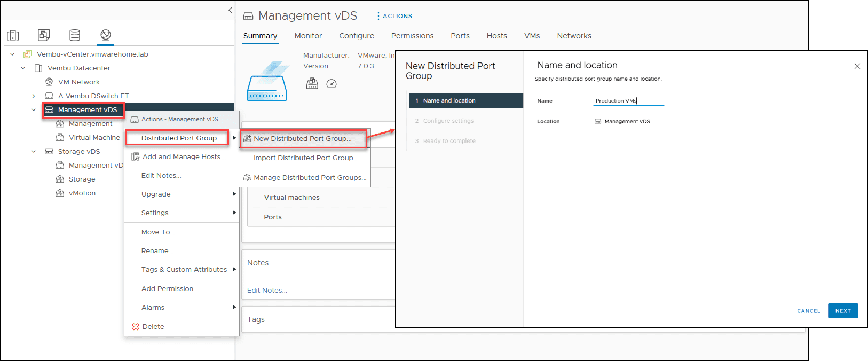Collapse the Storage vDS tree node
868x361 pixels.
[x=34, y=151]
